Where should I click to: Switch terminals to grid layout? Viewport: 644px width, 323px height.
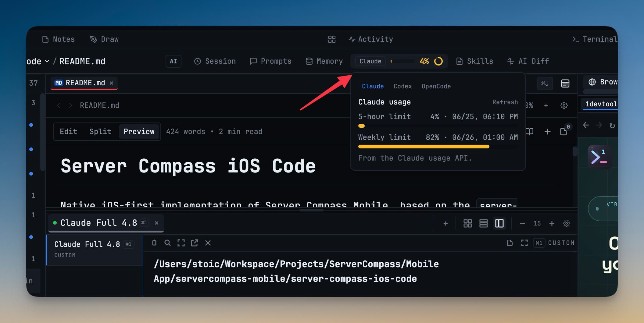[467, 223]
